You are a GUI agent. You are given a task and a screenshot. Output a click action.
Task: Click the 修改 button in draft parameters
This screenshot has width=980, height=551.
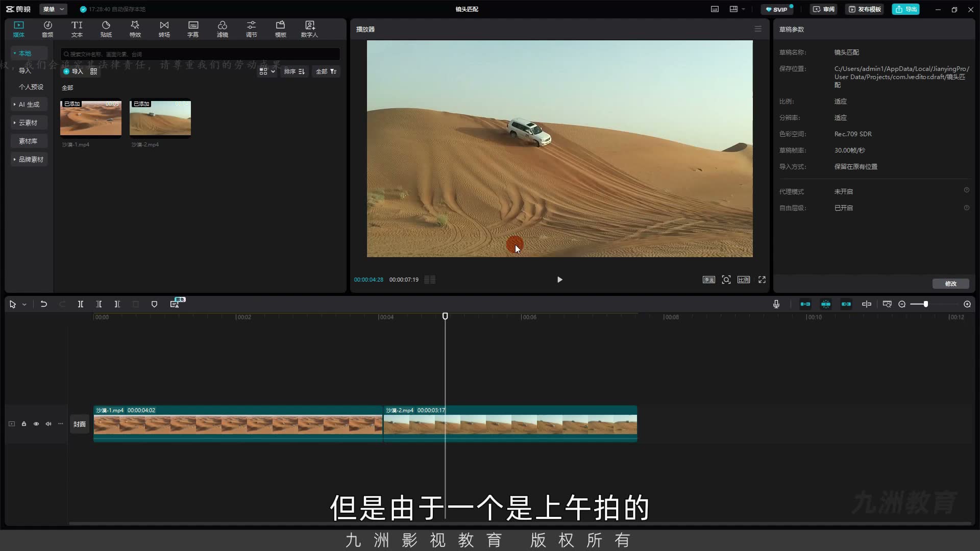(x=950, y=284)
